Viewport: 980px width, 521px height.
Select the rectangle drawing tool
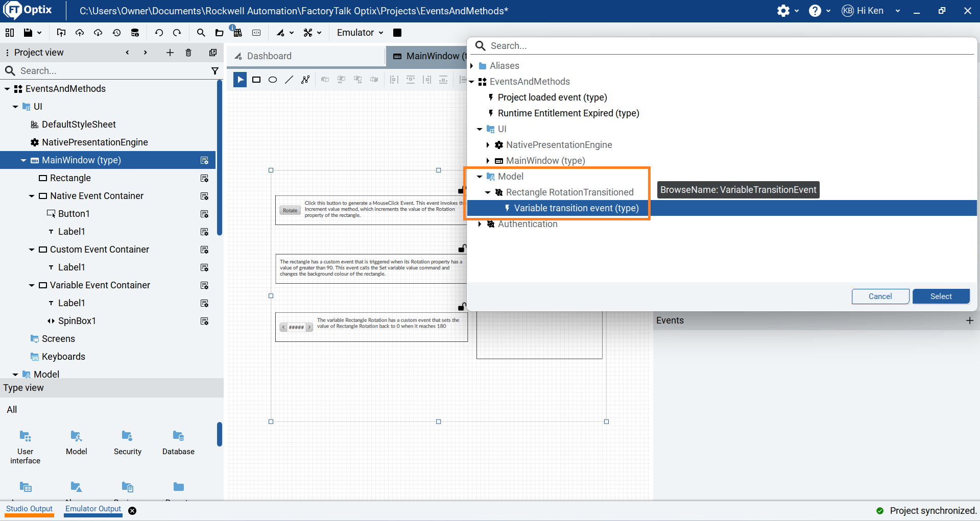tap(256, 80)
